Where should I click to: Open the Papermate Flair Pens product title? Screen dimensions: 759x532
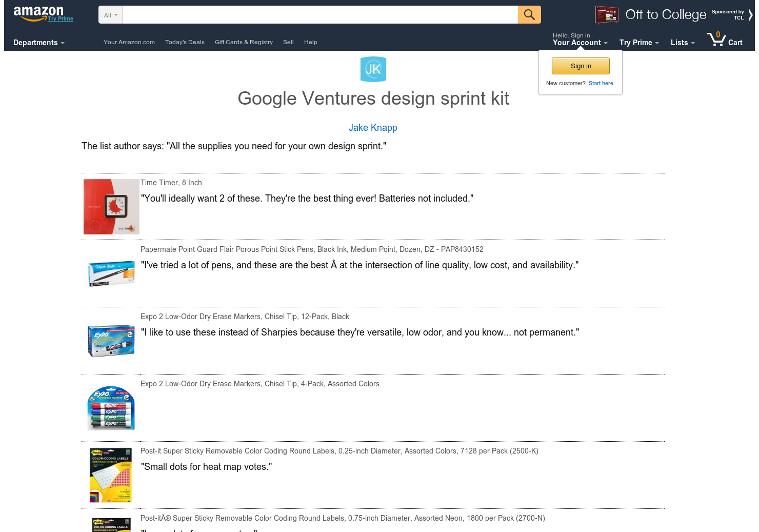(312, 249)
